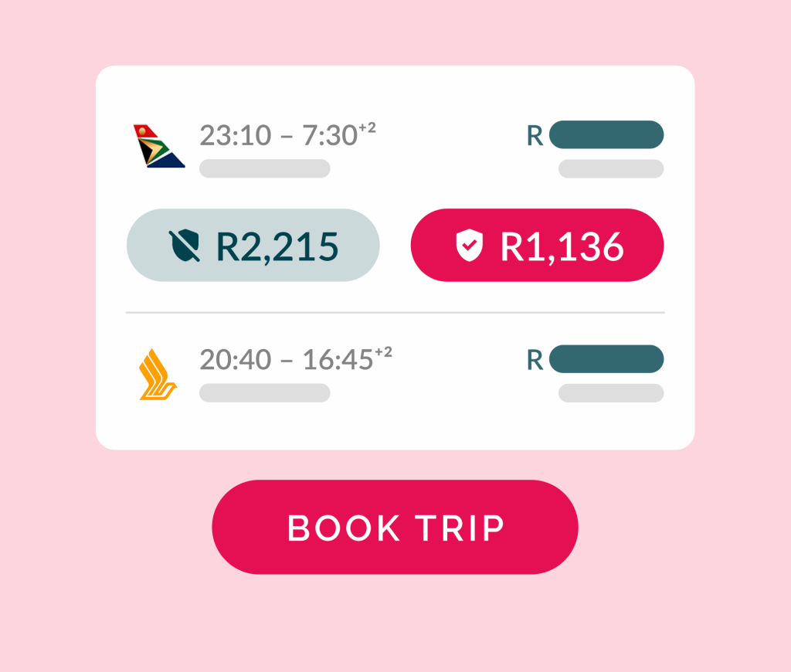Select the 23:10 – 7:30 flight time
The width and height of the screenshot is (791, 672).
coord(277,136)
